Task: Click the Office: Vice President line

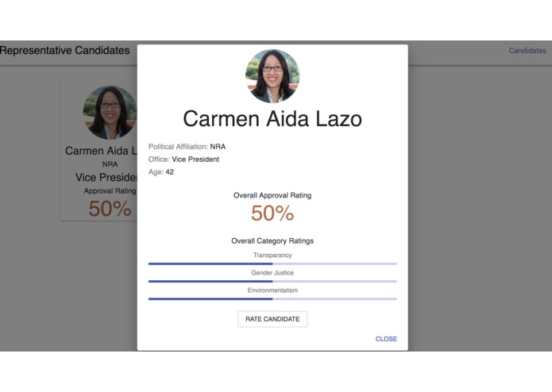Action: coord(183,159)
